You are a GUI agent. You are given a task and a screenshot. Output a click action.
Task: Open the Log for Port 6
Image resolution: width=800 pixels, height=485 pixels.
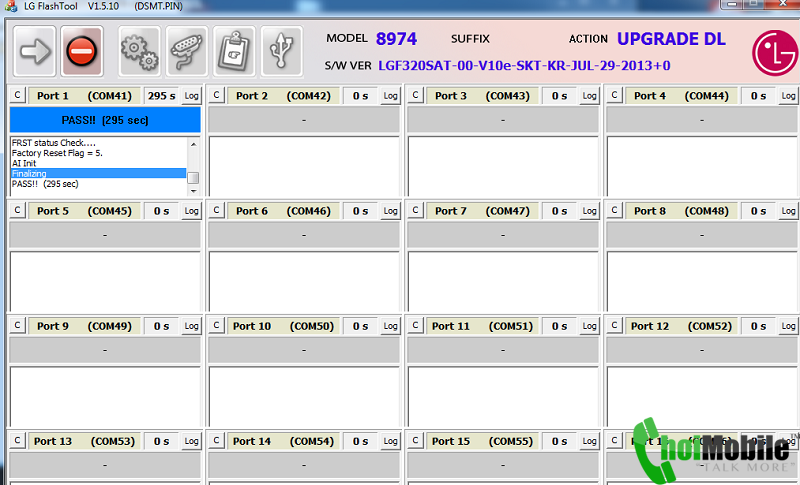[390, 211]
